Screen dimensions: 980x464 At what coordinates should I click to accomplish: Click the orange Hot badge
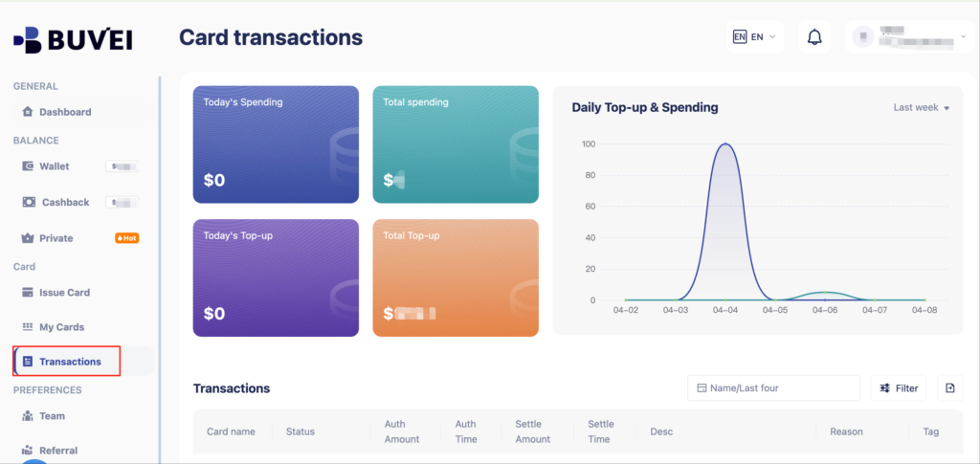pos(127,238)
